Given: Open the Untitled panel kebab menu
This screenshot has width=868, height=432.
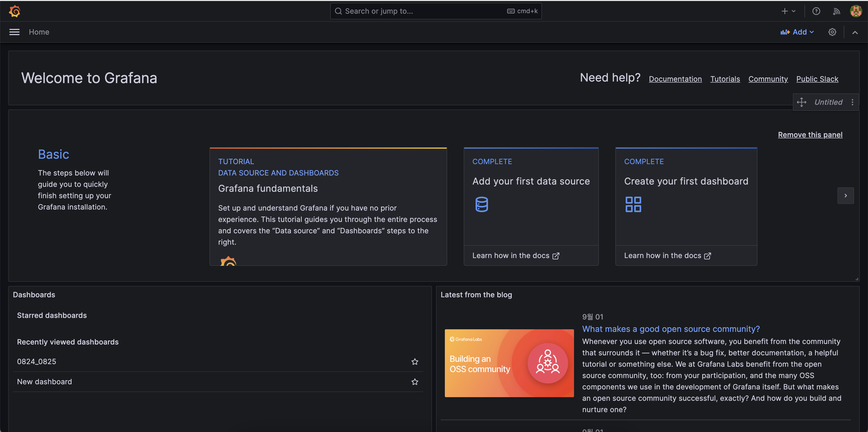Looking at the screenshot, I should coord(853,102).
